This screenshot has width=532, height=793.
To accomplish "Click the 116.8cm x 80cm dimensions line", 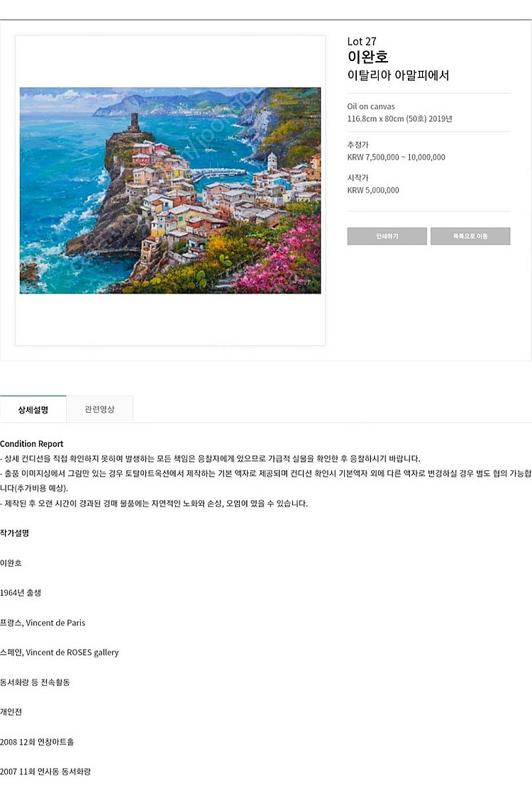I will click(x=399, y=119).
